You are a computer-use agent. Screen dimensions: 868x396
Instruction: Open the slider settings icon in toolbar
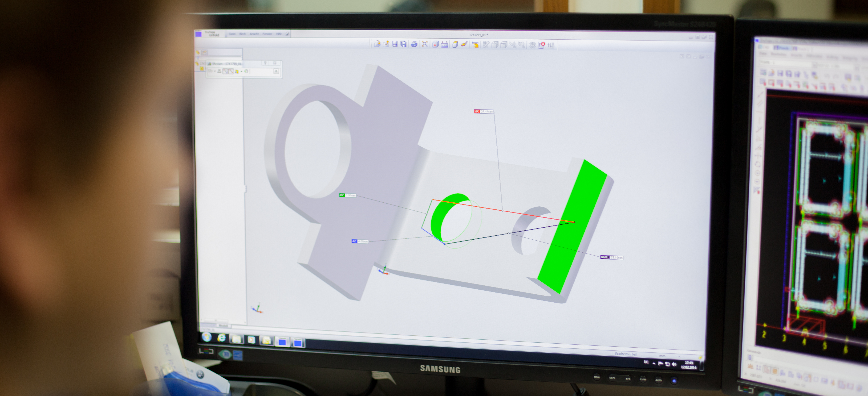point(551,45)
